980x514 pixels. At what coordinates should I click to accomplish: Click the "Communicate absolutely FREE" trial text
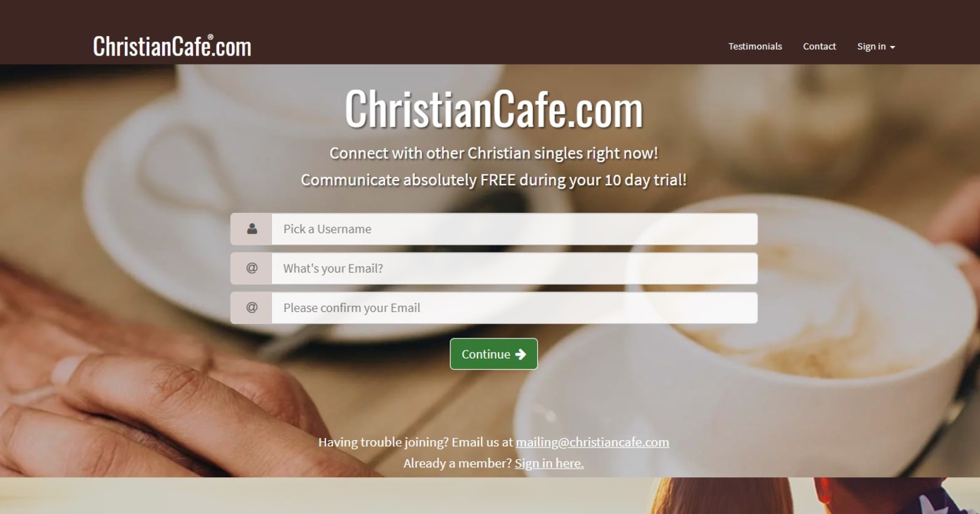(494, 180)
